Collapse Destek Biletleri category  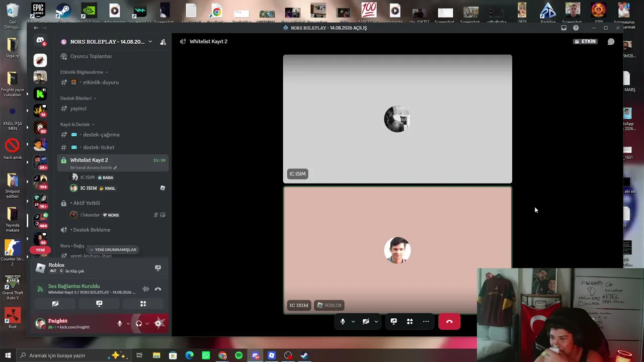pyautogui.click(x=78, y=98)
